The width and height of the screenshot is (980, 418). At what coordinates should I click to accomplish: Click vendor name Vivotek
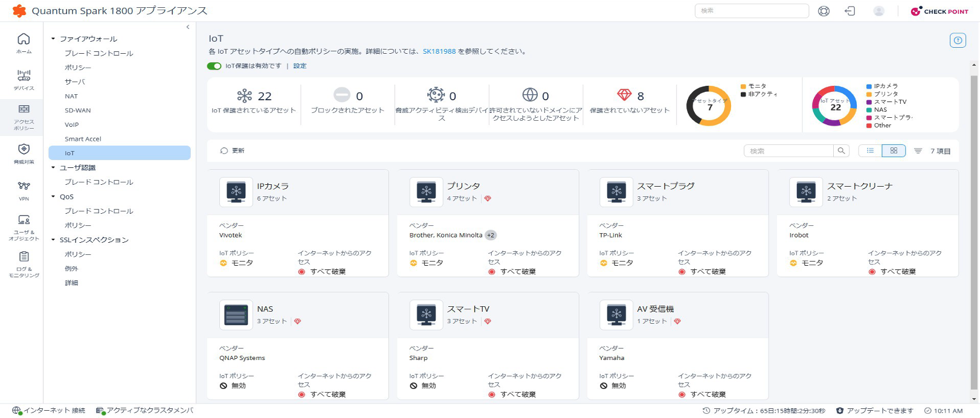click(x=231, y=236)
